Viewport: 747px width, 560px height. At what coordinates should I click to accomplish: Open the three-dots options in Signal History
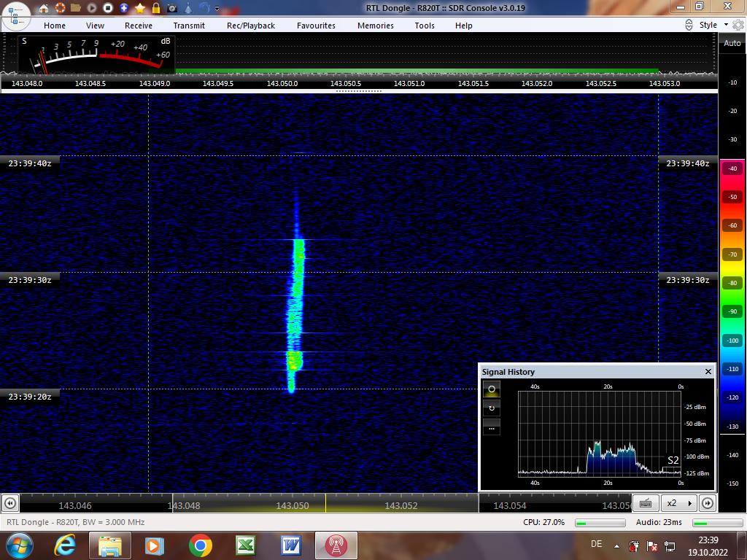[492, 427]
